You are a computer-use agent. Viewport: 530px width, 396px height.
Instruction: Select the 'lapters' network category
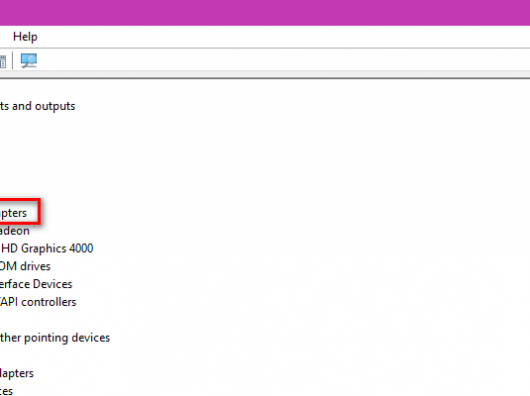tap(17, 373)
